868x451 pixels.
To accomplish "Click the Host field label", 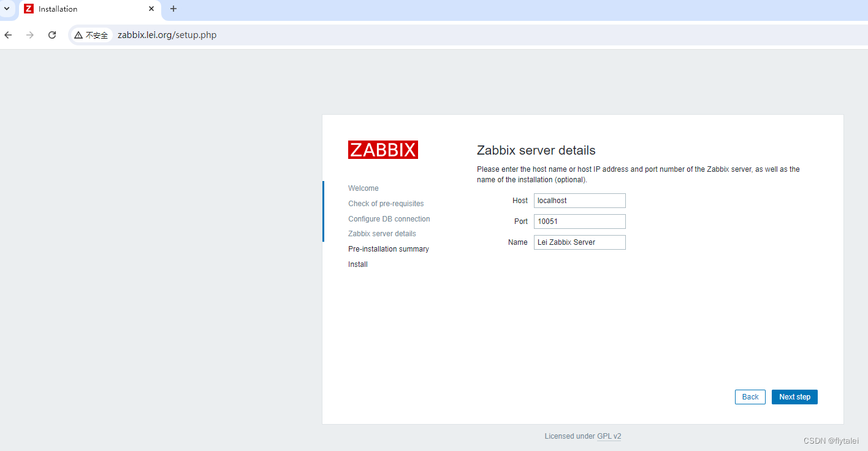I will (520, 201).
